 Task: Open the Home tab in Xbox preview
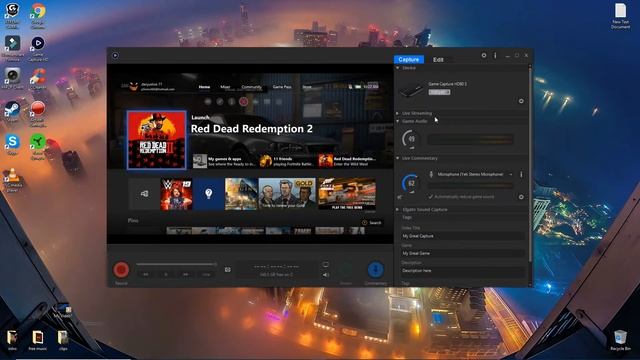point(204,87)
